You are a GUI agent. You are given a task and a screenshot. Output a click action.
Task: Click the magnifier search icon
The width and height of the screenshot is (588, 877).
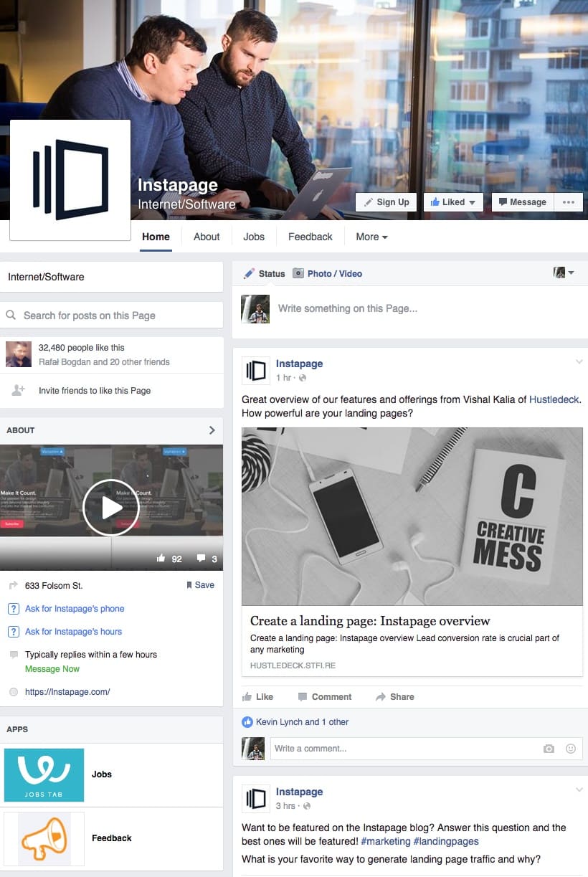[11, 316]
